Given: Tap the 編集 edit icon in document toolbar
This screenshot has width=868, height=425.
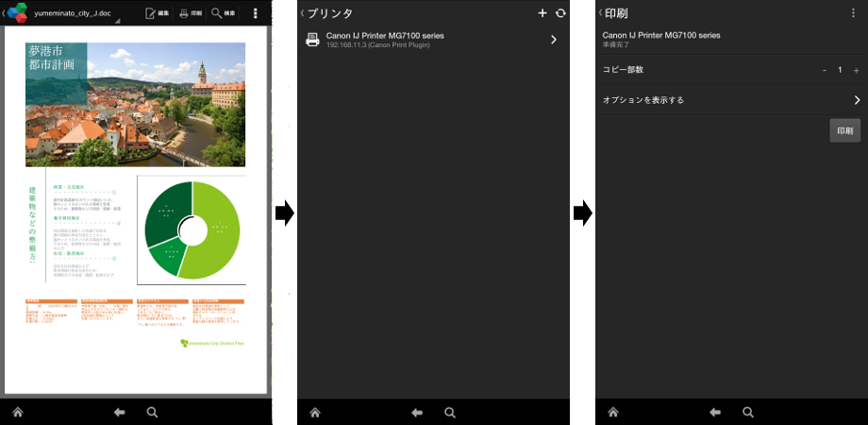Looking at the screenshot, I should [157, 13].
